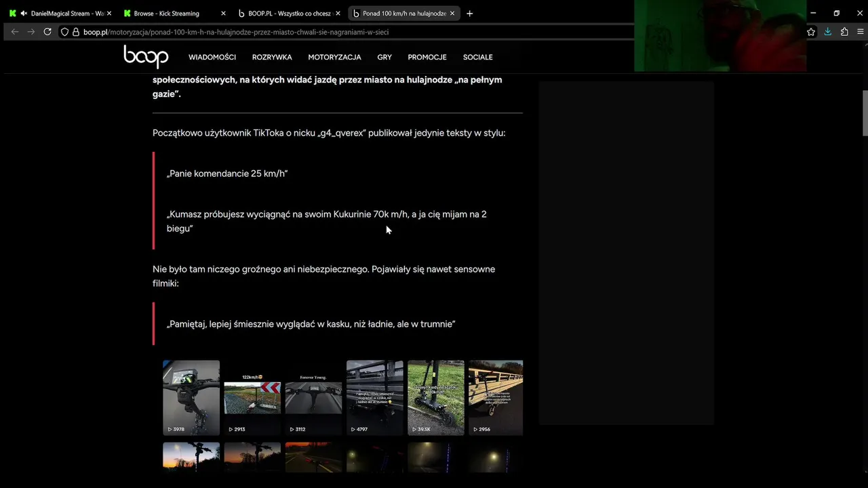The height and width of the screenshot is (488, 868).
Task: Close the Ponad 100 km/h tab
Action: [452, 14]
